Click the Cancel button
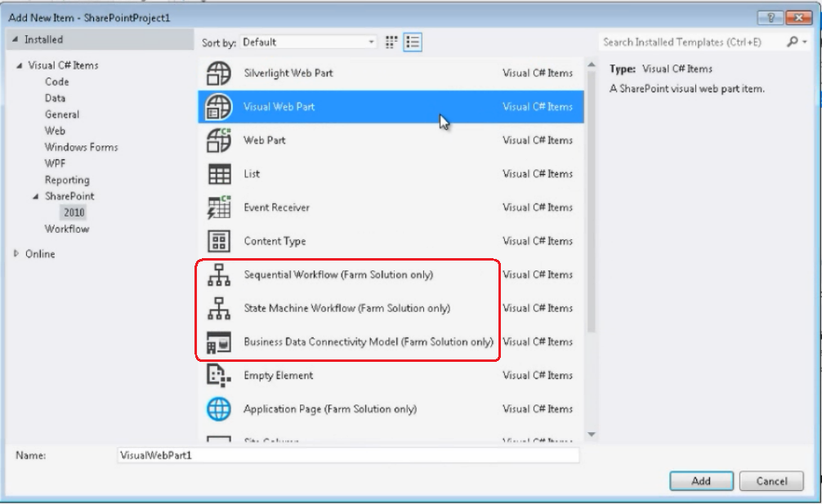This screenshot has width=822, height=504. tap(771, 481)
